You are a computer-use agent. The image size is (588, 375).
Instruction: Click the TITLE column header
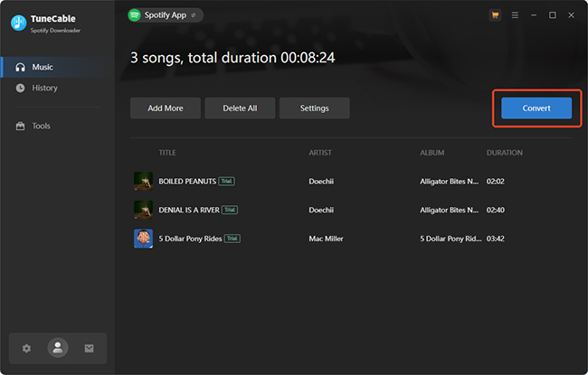point(167,153)
